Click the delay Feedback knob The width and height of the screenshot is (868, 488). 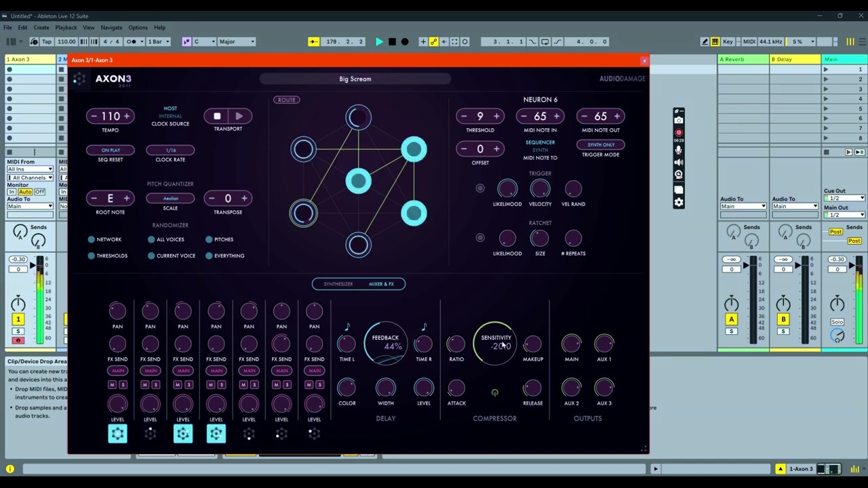tap(385, 343)
